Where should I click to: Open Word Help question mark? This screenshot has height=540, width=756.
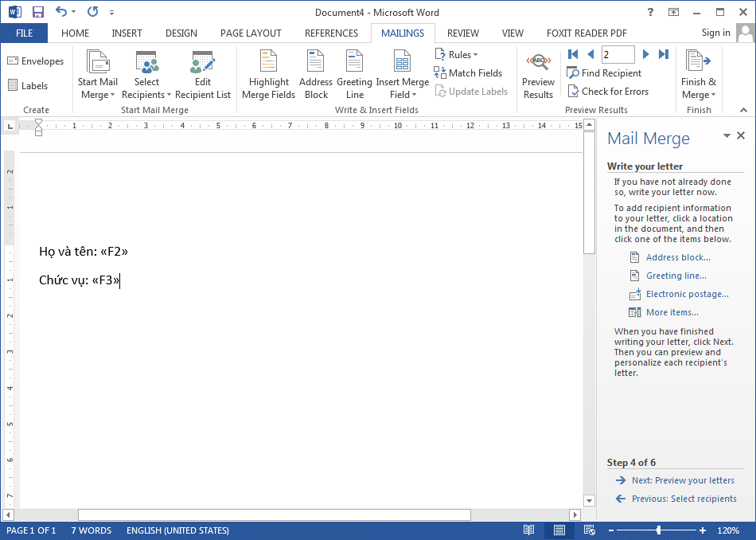[x=650, y=12]
